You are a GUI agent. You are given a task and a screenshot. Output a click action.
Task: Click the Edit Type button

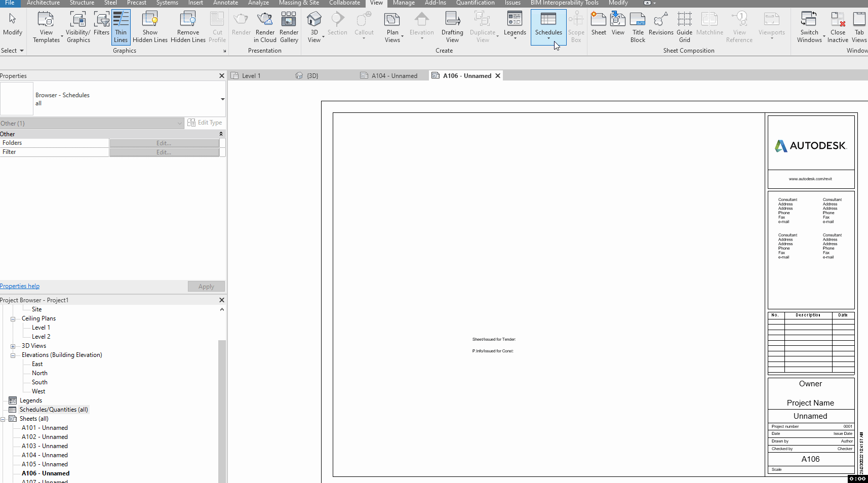(x=205, y=123)
